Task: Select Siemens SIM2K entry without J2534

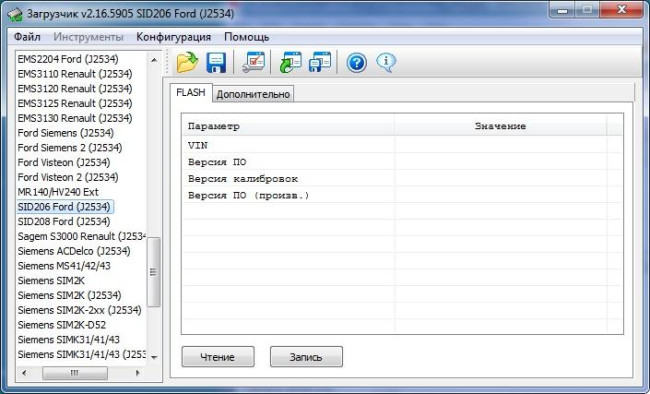Action: (51, 281)
